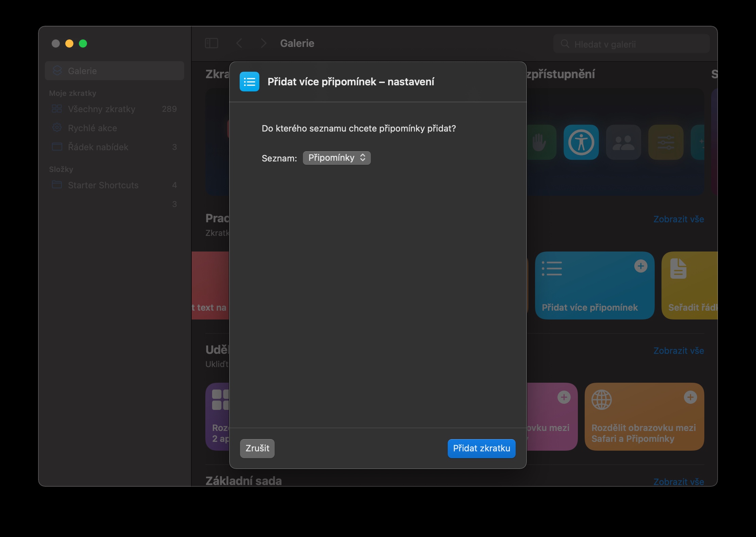Click the 'Zrušit' cancel button
Screen dimensions: 756x537
(x=257, y=448)
